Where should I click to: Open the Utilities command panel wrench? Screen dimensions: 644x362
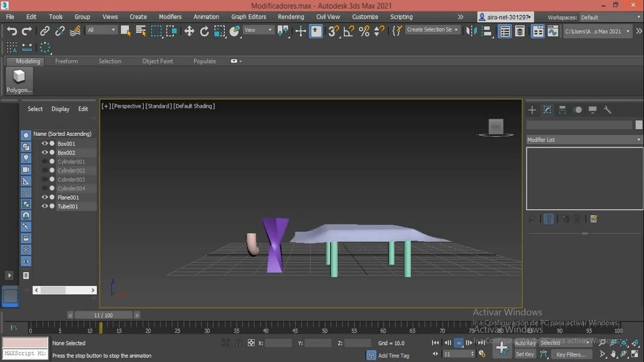coord(608,110)
